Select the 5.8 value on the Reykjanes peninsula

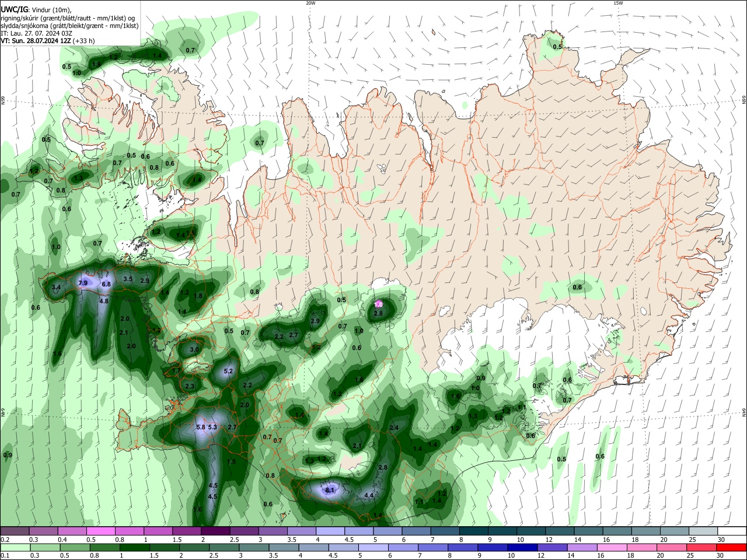point(201,427)
